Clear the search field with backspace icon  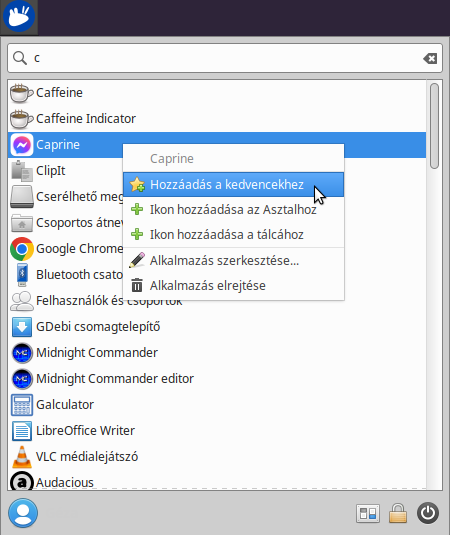(430, 58)
